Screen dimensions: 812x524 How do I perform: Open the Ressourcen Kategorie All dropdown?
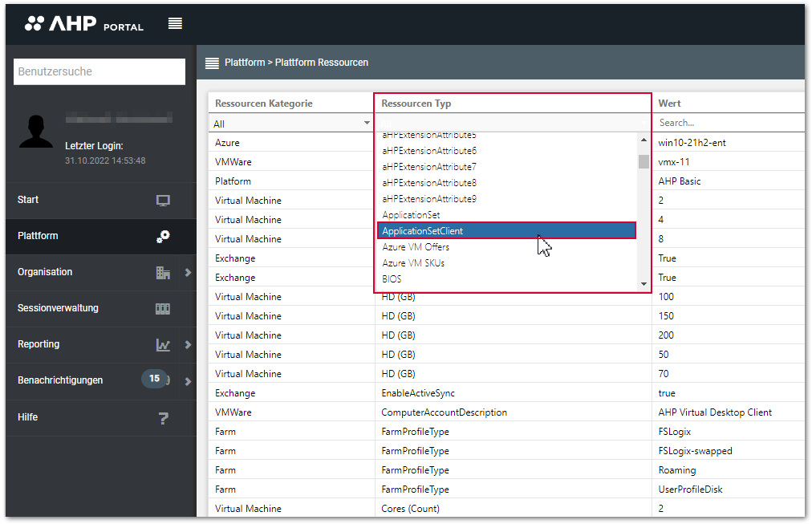click(x=291, y=124)
